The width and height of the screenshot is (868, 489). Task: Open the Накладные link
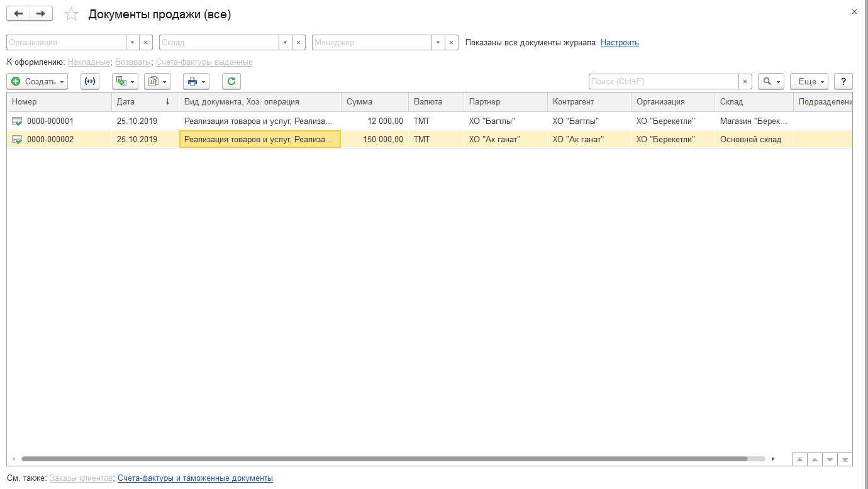pyautogui.click(x=89, y=62)
